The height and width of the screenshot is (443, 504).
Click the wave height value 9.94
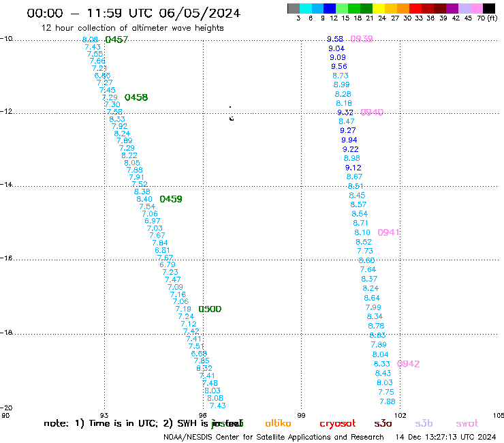click(349, 140)
